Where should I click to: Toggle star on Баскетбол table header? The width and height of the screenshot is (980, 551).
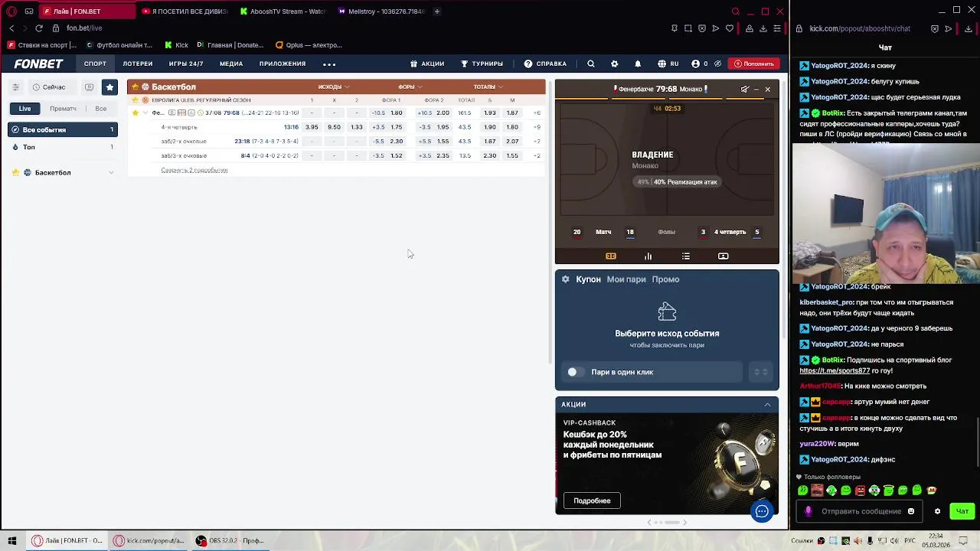pos(136,87)
